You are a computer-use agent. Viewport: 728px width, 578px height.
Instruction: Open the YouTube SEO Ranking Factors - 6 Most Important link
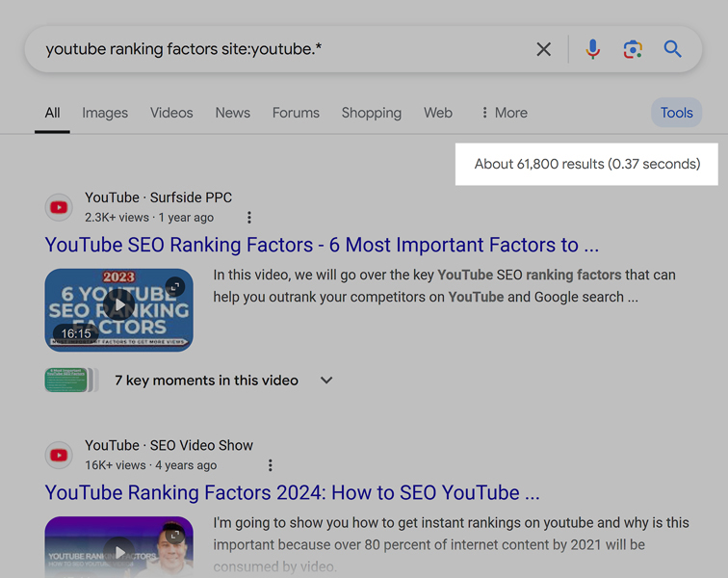pyautogui.click(x=322, y=245)
